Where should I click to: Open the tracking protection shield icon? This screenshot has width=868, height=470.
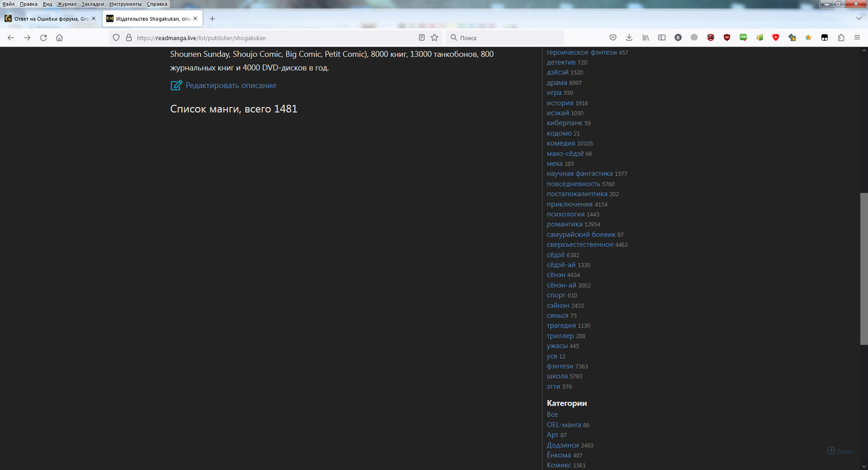[116, 38]
